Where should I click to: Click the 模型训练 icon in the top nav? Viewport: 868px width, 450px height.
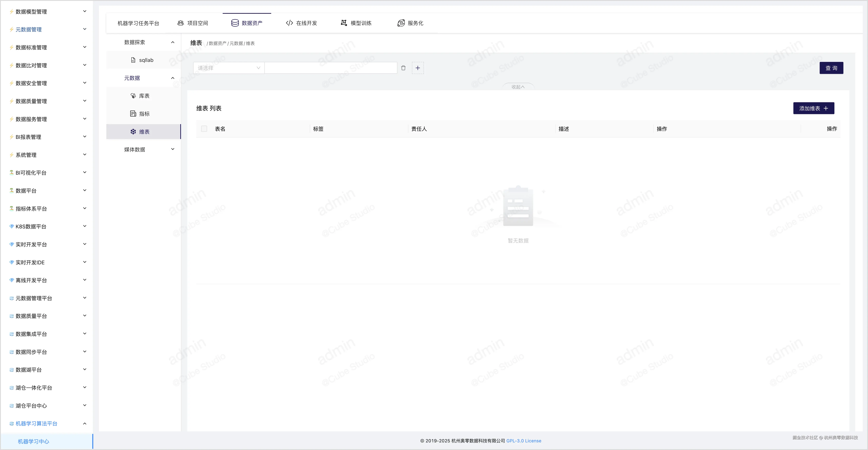[x=344, y=23]
